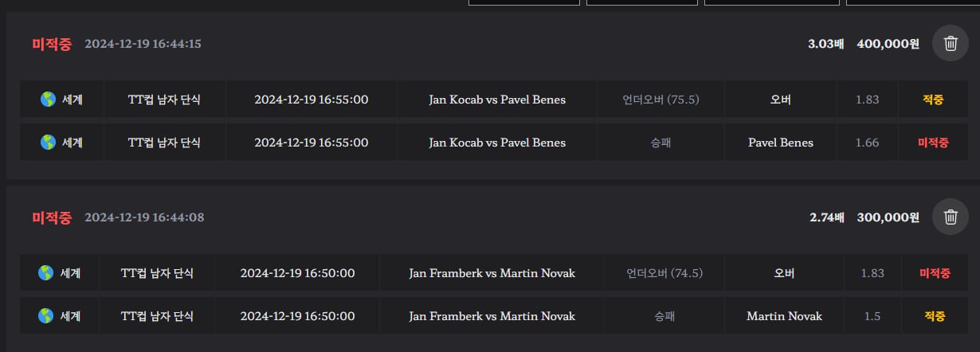Select the Pavel Benes pick cell
The width and height of the screenshot is (980, 352).
780,143
